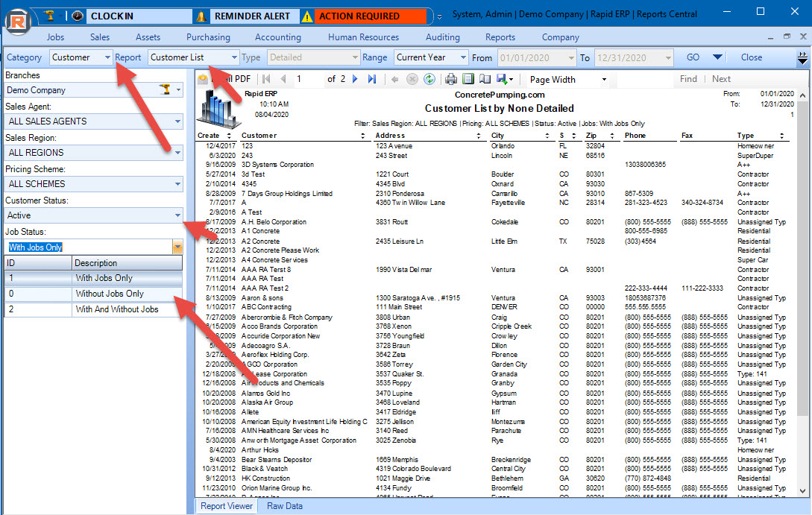This screenshot has width=812, height=515.
Task: Sort by the Zip column arrows
Action: pyautogui.click(x=611, y=136)
